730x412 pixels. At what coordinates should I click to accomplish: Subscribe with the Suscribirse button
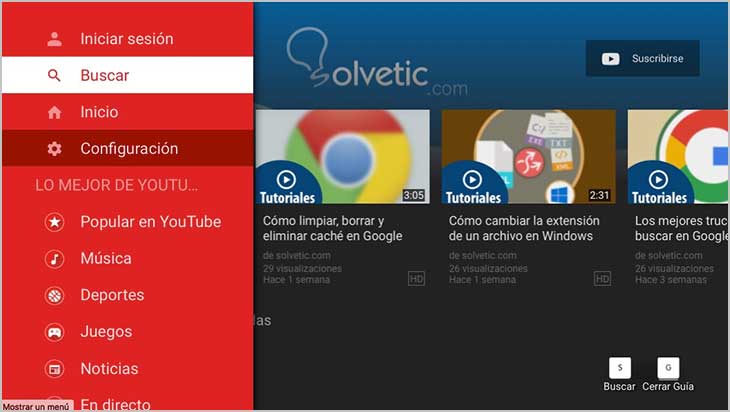(642, 59)
